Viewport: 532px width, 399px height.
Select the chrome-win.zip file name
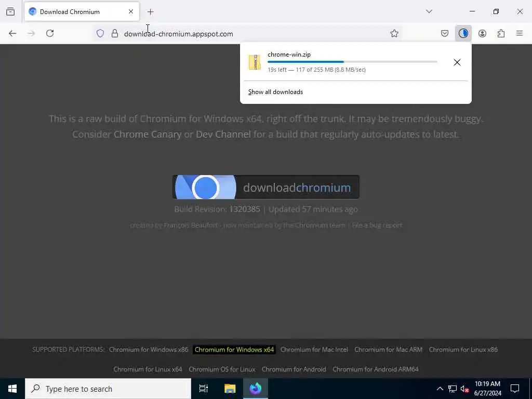point(289,54)
